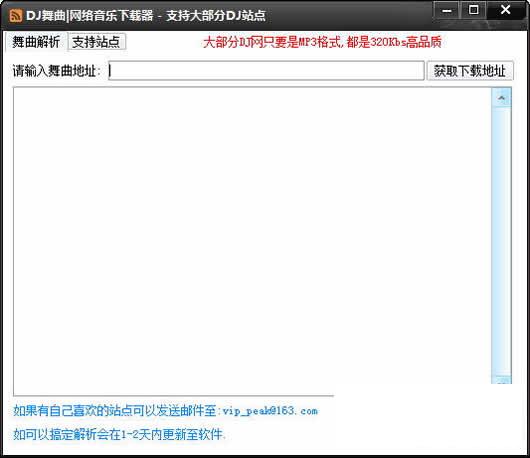The image size is (530, 458).
Task: Click the scrollbar up arrow
Action: 501,98
